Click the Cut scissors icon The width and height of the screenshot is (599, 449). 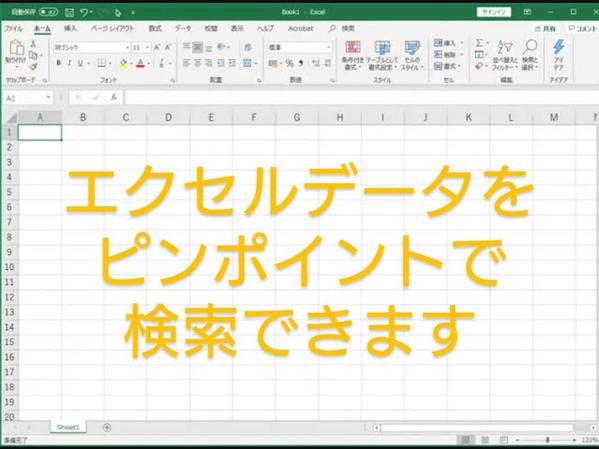(x=33, y=44)
